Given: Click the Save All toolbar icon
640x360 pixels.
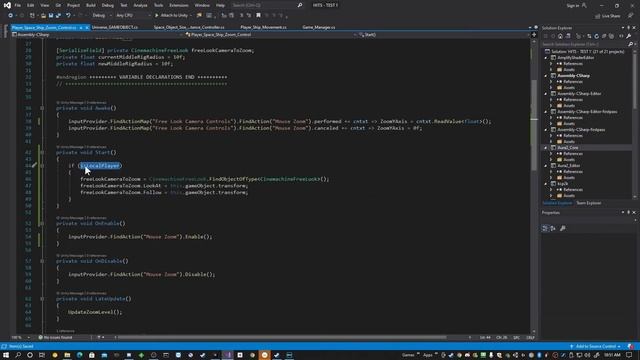Looking at the screenshot, I should (x=58, y=16).
